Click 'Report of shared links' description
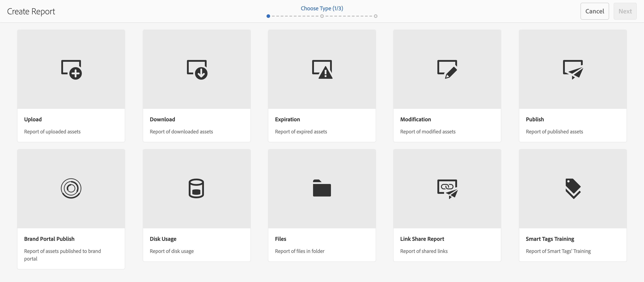Image resolution: width=644 pixels, height=282 pixels. (x=424, y=251)
